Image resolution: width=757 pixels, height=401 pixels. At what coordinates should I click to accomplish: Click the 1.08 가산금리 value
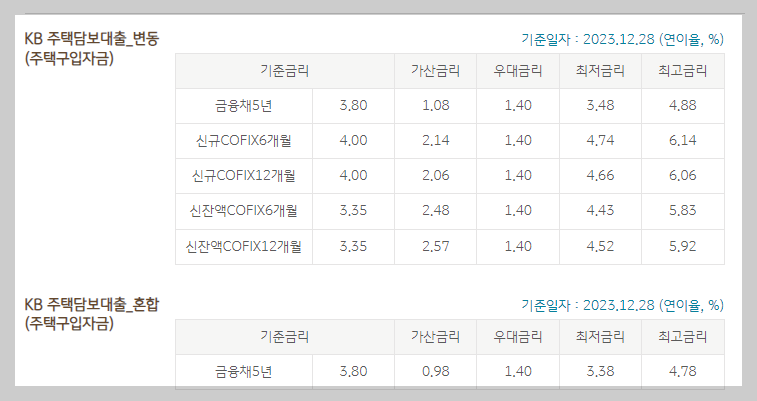[435, 105]
